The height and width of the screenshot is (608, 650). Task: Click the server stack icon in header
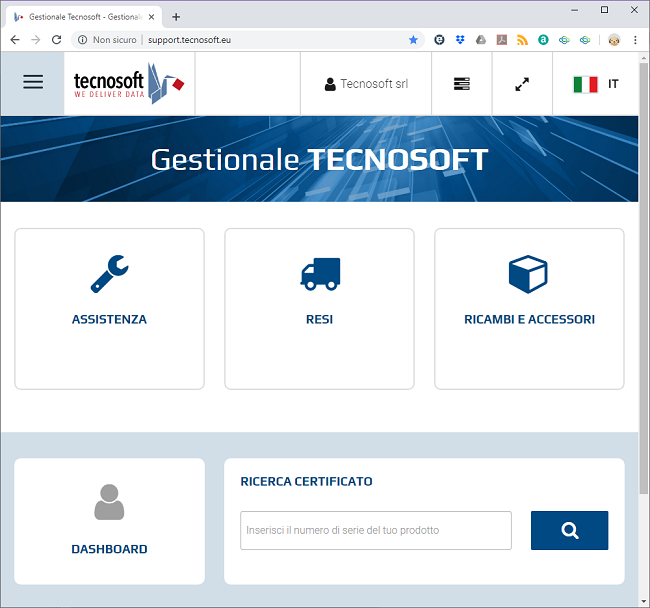point(462,84)
